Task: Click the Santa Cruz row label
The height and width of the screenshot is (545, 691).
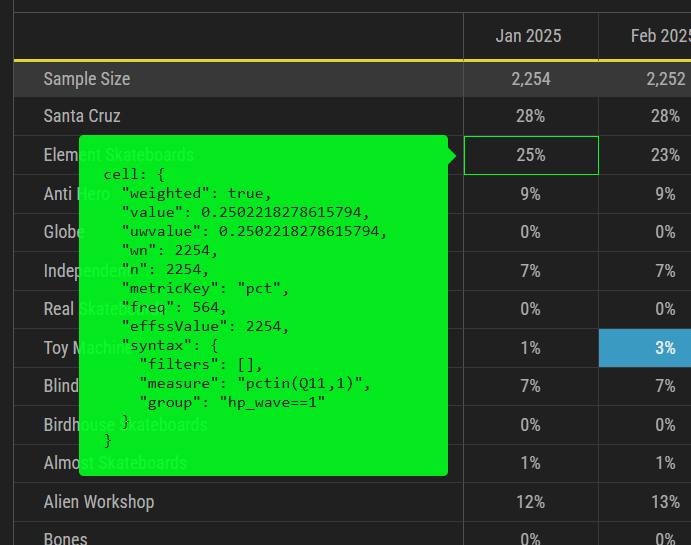Action: 82,116
